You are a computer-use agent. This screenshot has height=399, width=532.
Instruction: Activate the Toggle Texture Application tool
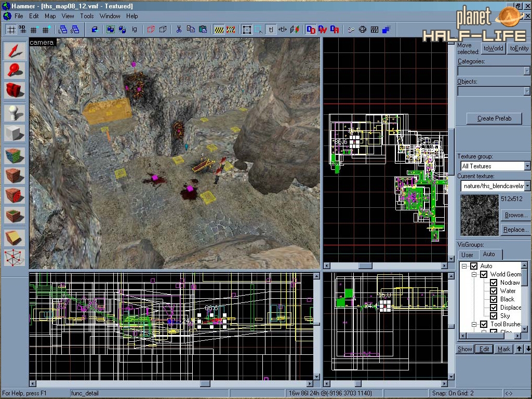coord(14,156)
